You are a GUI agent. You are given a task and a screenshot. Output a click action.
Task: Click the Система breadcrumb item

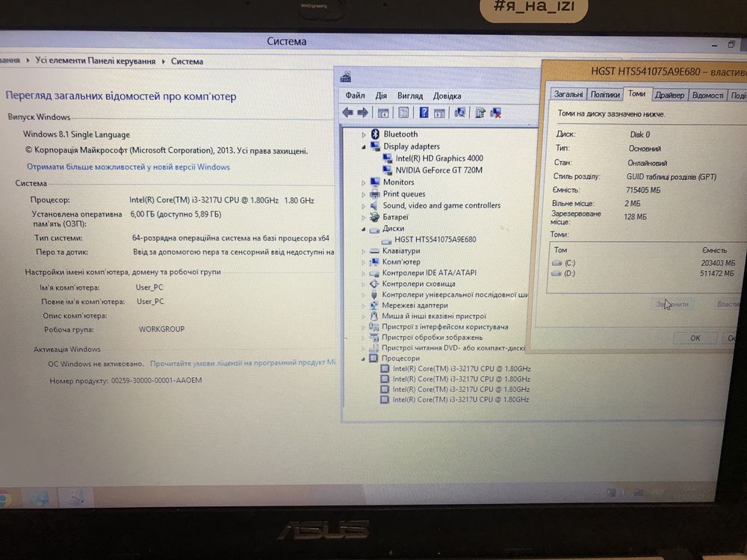point(187,61)
